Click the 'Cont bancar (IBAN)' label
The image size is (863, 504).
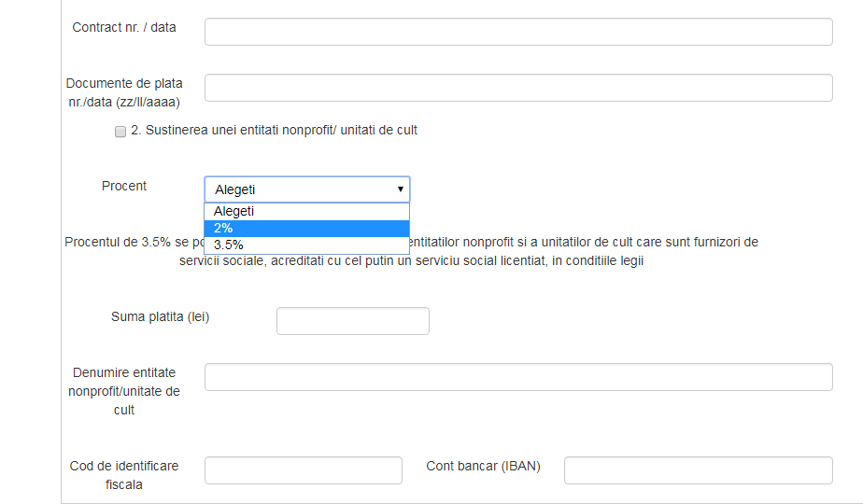point(483,466)
